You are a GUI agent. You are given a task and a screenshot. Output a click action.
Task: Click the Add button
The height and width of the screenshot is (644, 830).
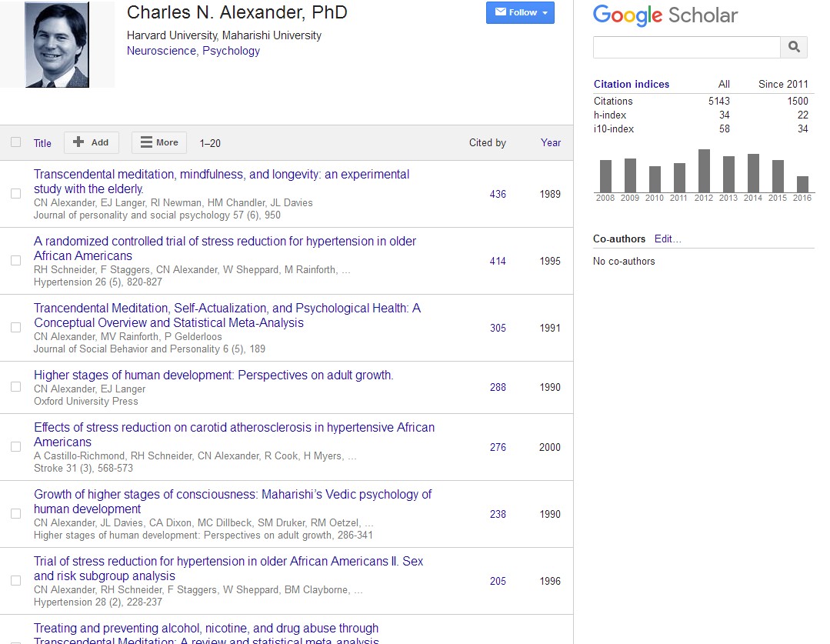(91, 142)
